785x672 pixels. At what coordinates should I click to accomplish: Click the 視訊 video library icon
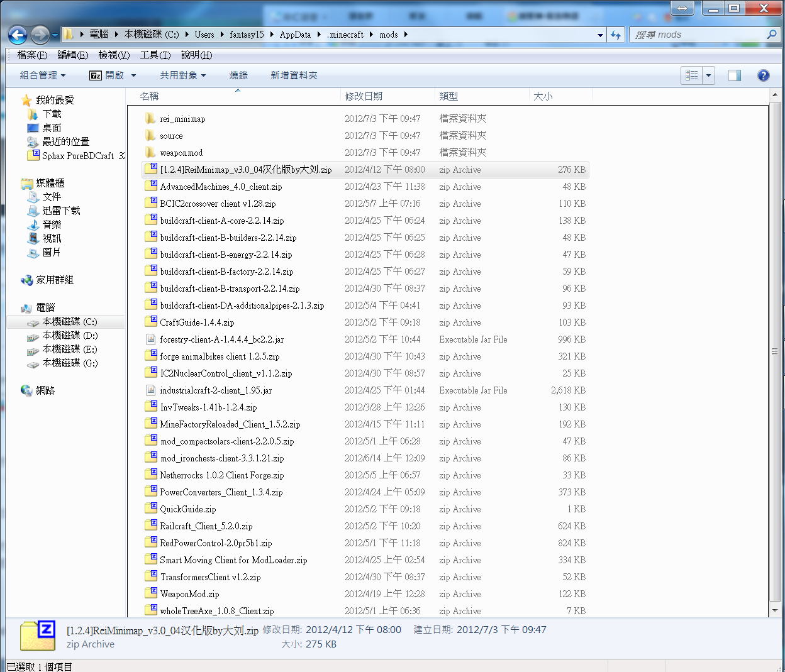click(x=33, y=238)
